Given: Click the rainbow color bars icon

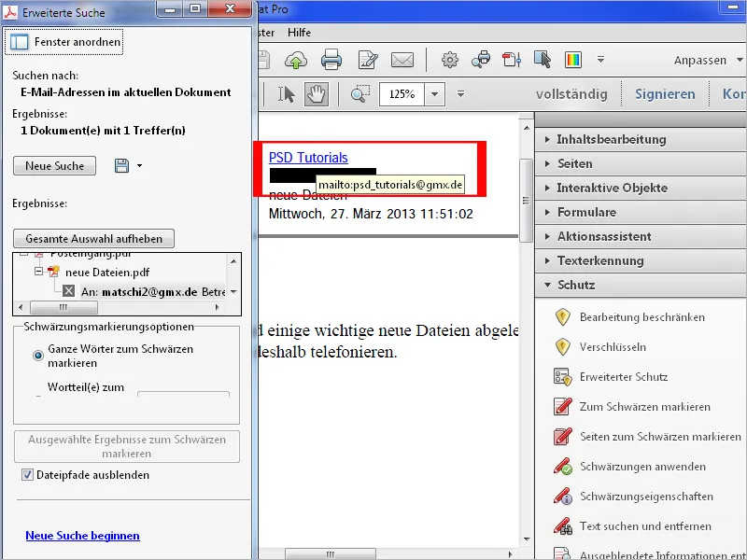Looking at the screenshot, I should tap(573, 60).
